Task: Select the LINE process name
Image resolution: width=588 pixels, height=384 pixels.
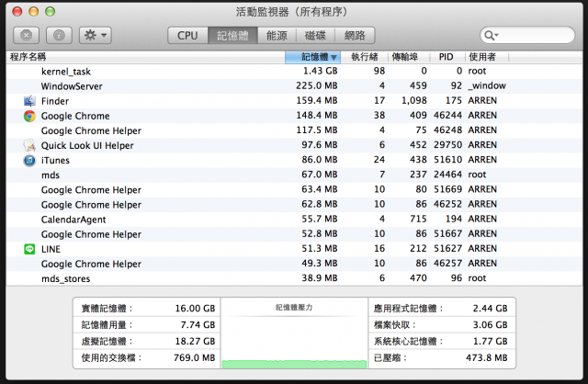Action: coord(51,249)
